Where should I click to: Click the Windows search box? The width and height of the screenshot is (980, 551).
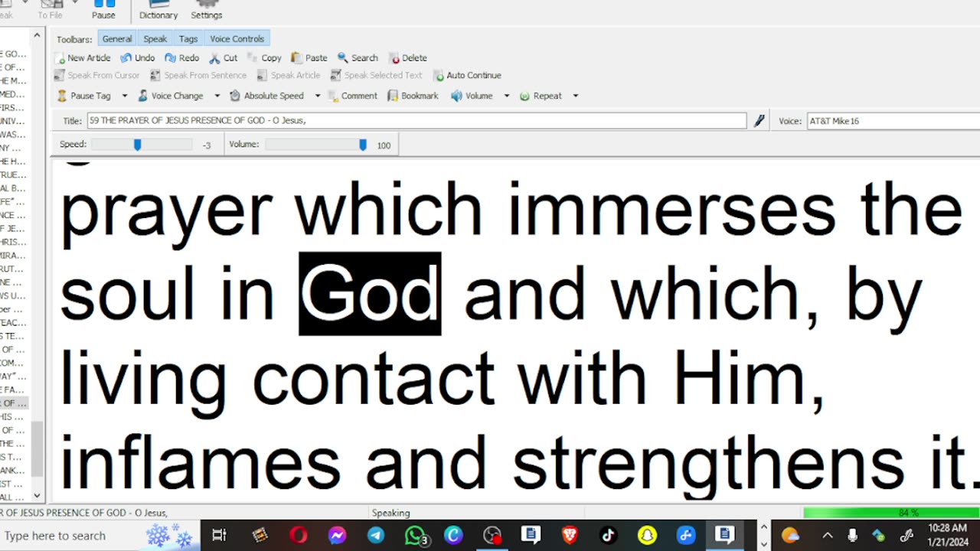coord(100,536)
